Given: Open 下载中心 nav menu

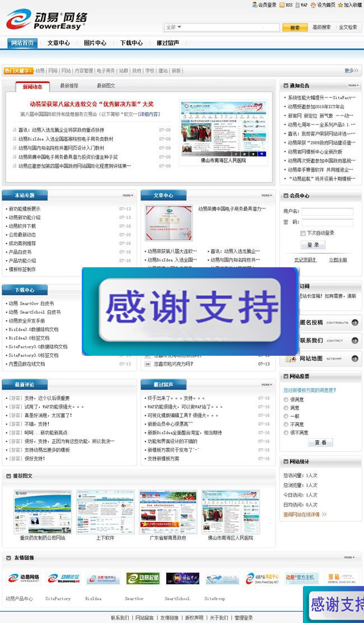Looking at the screenshot, I should click(132, 43).
